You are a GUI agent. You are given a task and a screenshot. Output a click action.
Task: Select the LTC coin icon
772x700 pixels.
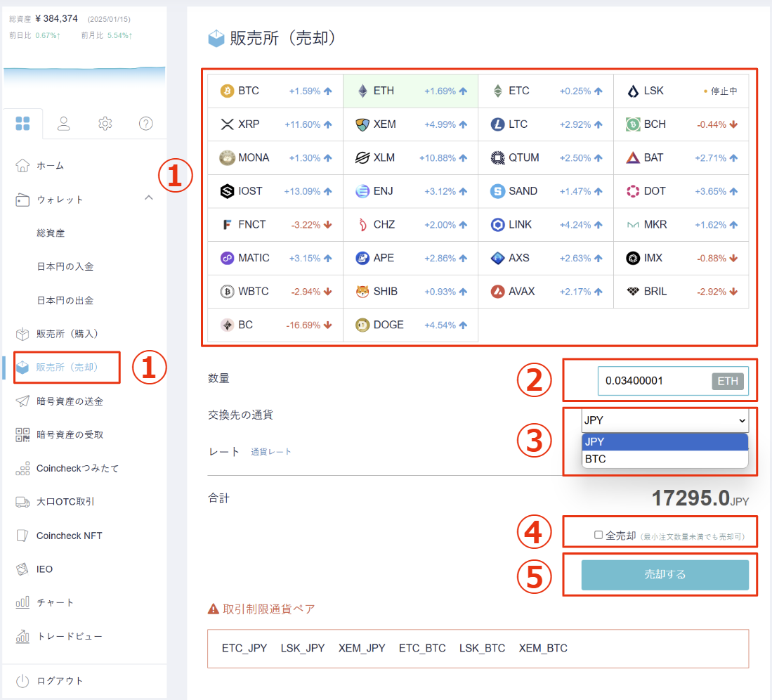(498, 124)
